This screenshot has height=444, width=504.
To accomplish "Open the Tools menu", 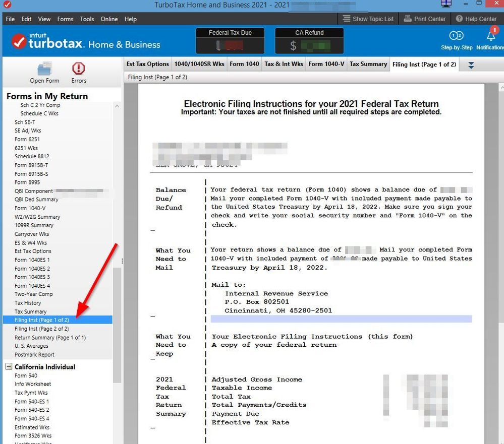I will coord(87,19).
